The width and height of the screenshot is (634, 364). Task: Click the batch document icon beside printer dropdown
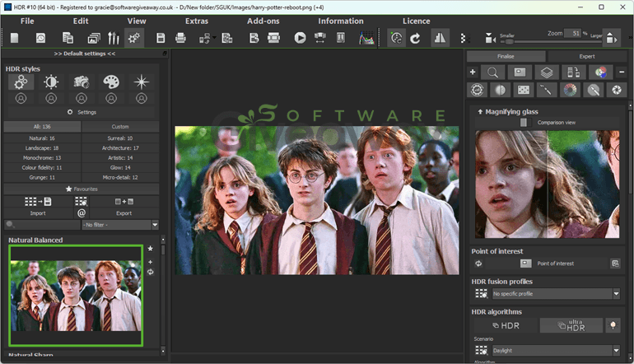[227, 38]
